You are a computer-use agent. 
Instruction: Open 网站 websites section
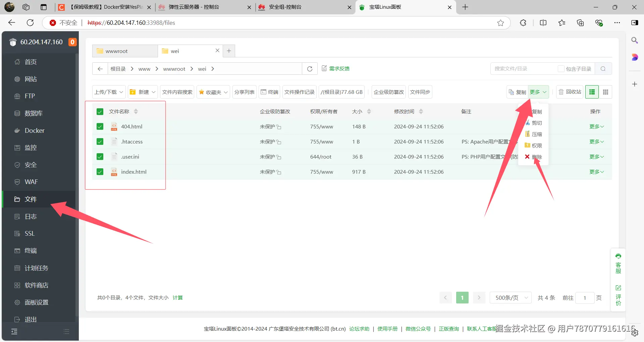(x=30, y=79)
